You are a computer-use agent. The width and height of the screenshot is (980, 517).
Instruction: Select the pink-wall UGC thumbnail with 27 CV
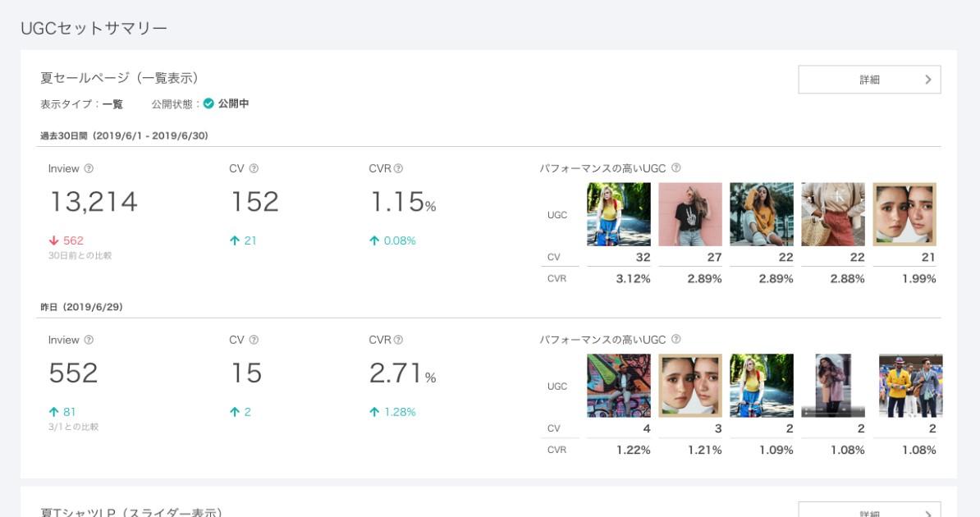click(x=690, y=214)
